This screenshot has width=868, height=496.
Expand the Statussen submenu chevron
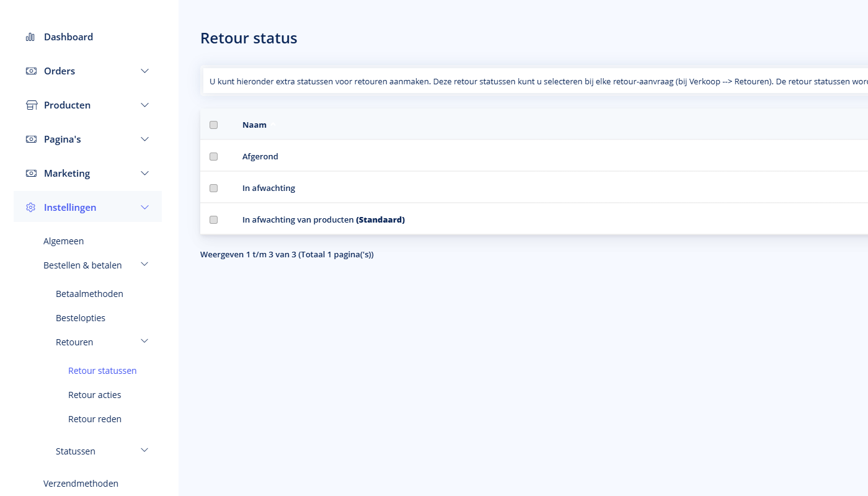tap(144, 451)
